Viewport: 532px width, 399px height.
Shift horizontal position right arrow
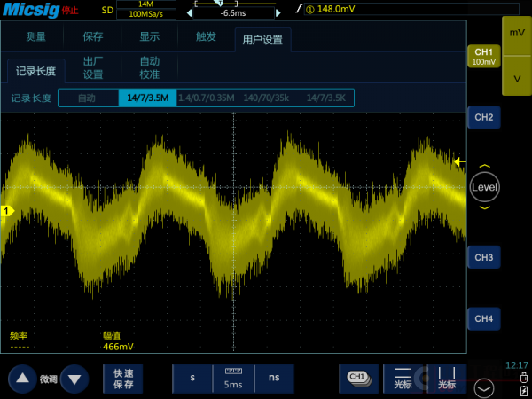(278, 13)
